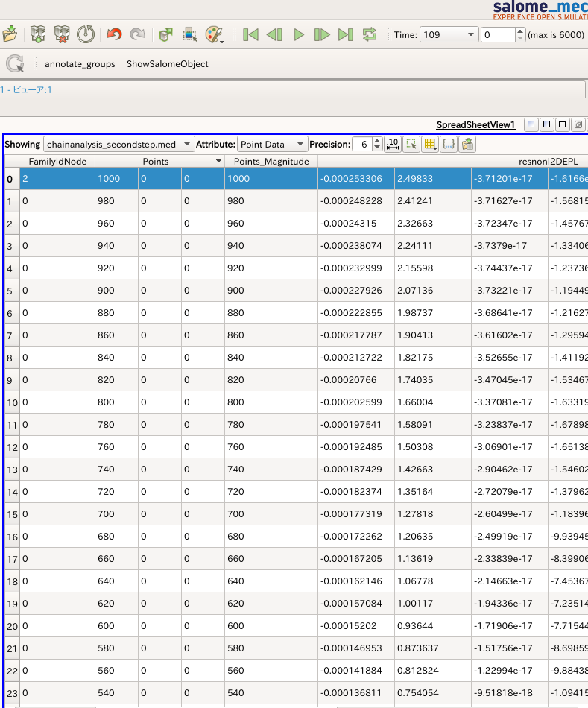Click cell value 0.754054
The width and height of the screenshot is (588, 708).
click(433, 692)
